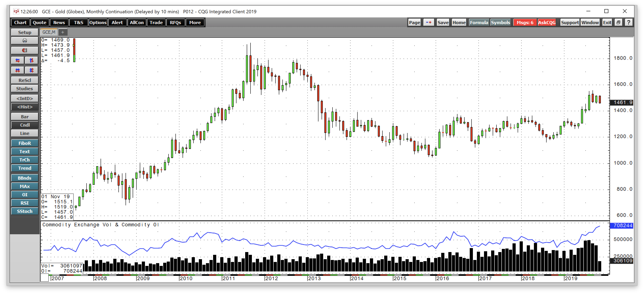Select the GCE,M chart tab
Viewport: 644px width, 294px height.
49,32
